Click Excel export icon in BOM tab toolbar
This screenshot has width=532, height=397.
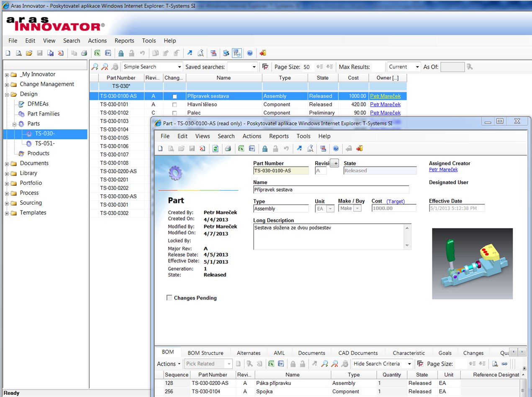point(271,364)
